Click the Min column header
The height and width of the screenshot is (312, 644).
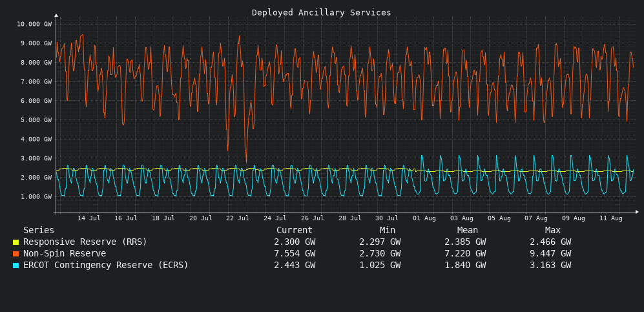(x=388, y=231)
